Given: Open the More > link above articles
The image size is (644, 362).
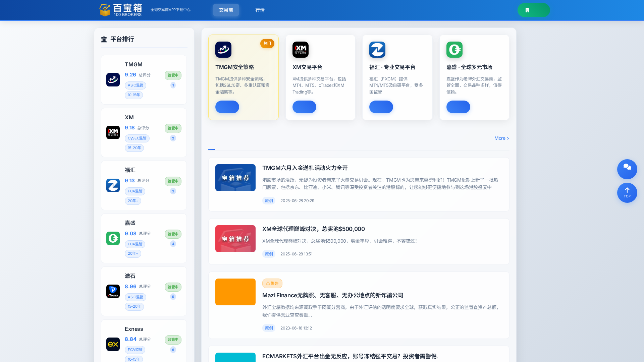Looking at the screenshot, I should (501, 138).
